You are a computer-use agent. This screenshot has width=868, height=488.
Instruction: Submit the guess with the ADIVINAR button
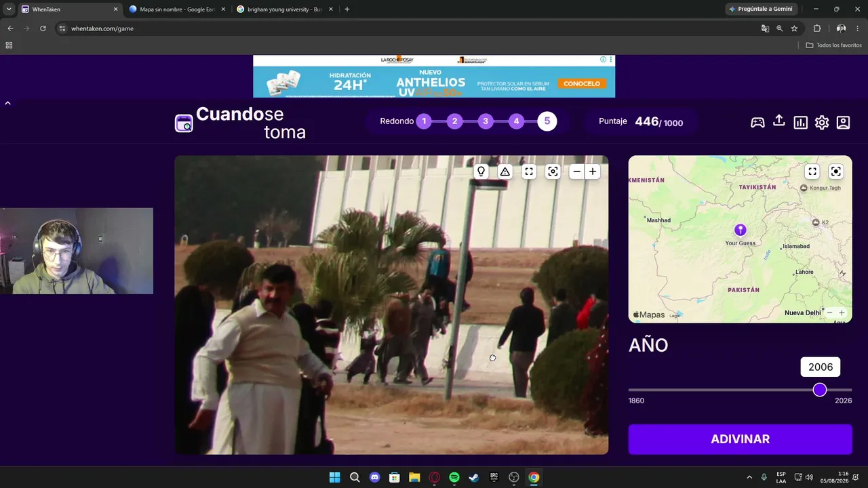click(x=740, y=439)
